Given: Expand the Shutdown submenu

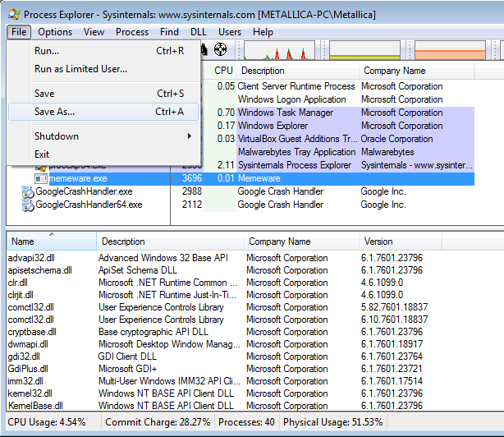Looking at the screenshot, I should pyautogui.click(x=103, y=136).
